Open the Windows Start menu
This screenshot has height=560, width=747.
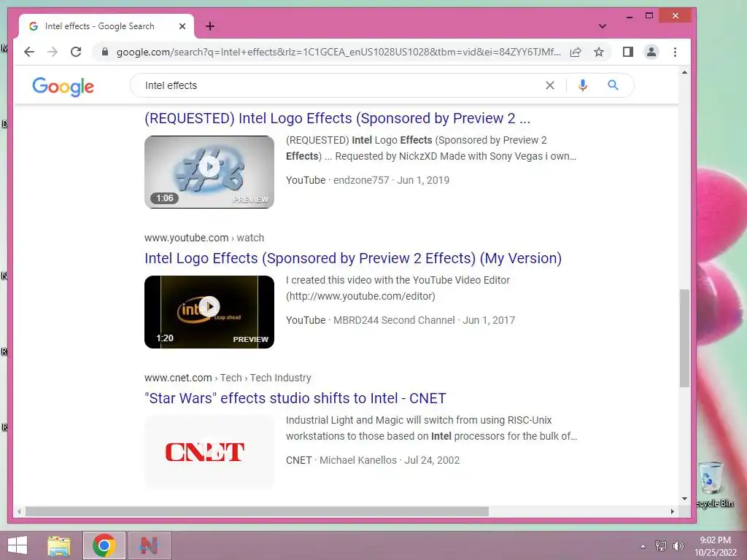(18, 545)
